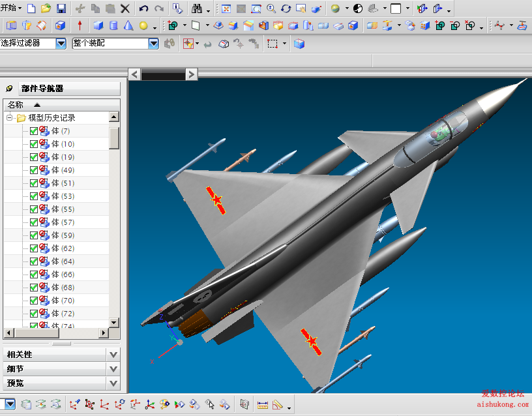
Task: Click the red datum axis arrow icon
Action: click(80, 26)
